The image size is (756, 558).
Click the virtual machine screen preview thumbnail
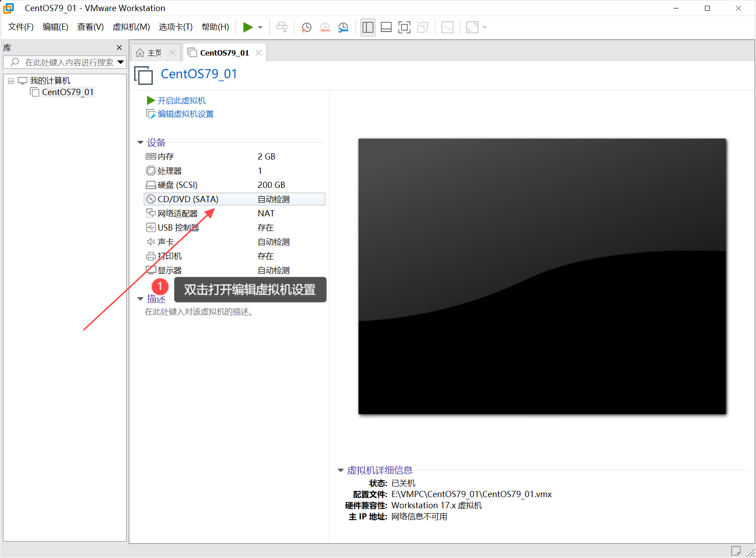[x=542, y=276]
